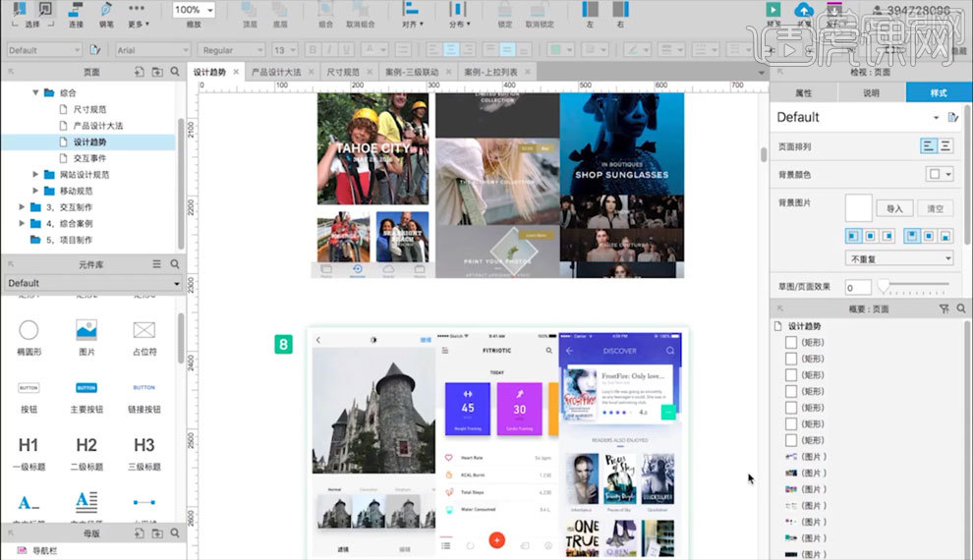973x560 pixels.
Task: Click the green preview play icon
Action: pyautogui.click(x=773, y=9)
